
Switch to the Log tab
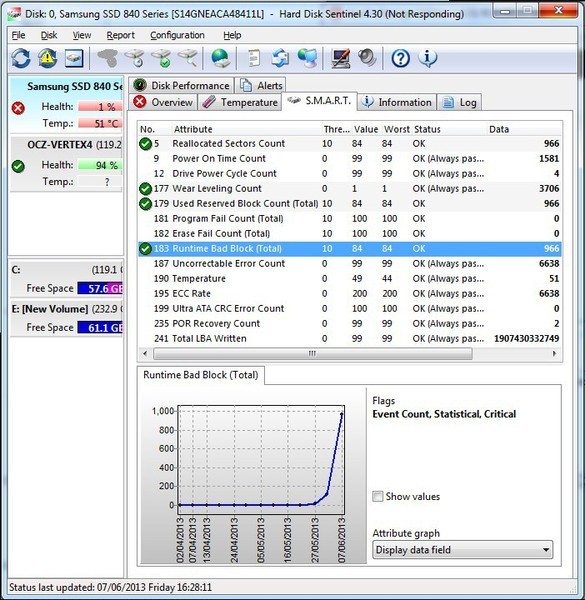pyautogui.click(x=459, y=102)
